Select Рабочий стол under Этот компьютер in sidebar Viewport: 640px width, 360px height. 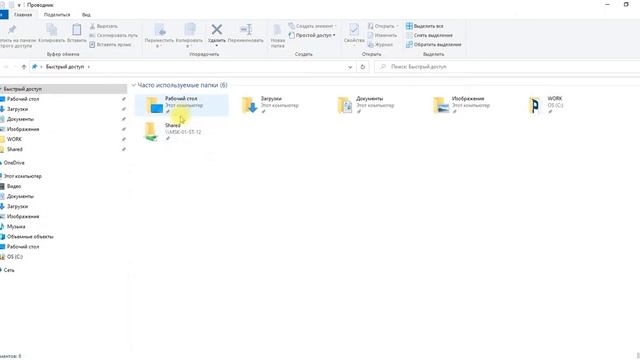click(23, 247)
